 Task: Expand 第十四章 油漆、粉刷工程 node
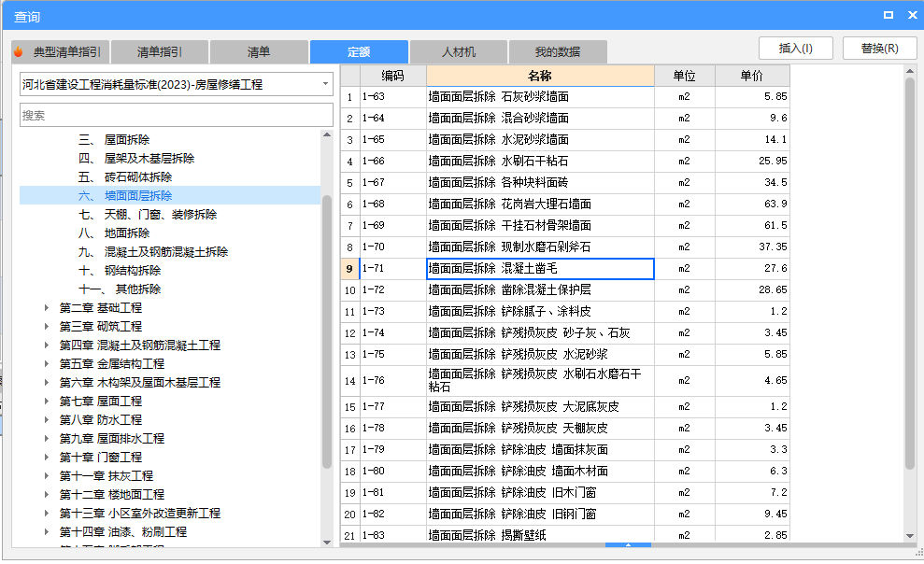point(47,531)
